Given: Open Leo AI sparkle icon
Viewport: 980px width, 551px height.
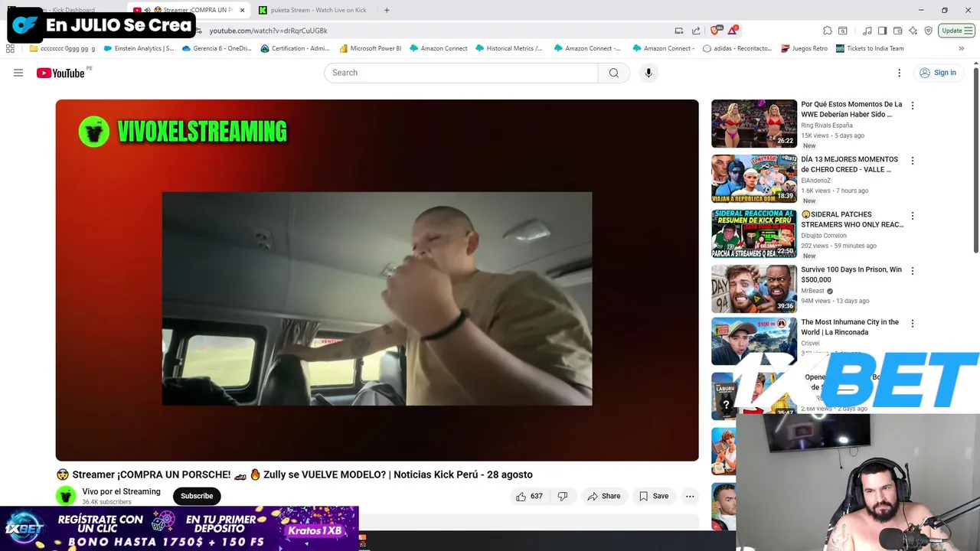Looking at the screenshot, I should [x=913, y=31].
